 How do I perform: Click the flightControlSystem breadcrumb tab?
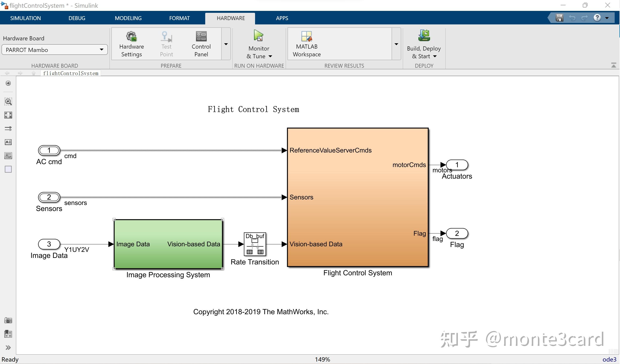(71, 73)
